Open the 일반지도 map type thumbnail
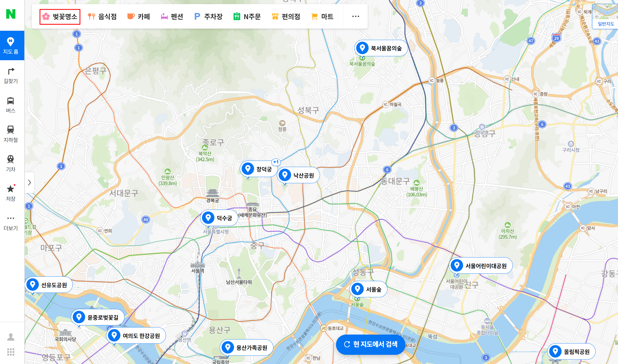 point(606,16)
